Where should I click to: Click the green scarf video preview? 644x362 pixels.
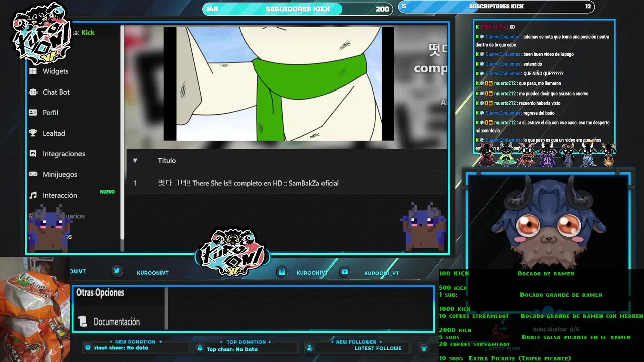pos(279,83)
